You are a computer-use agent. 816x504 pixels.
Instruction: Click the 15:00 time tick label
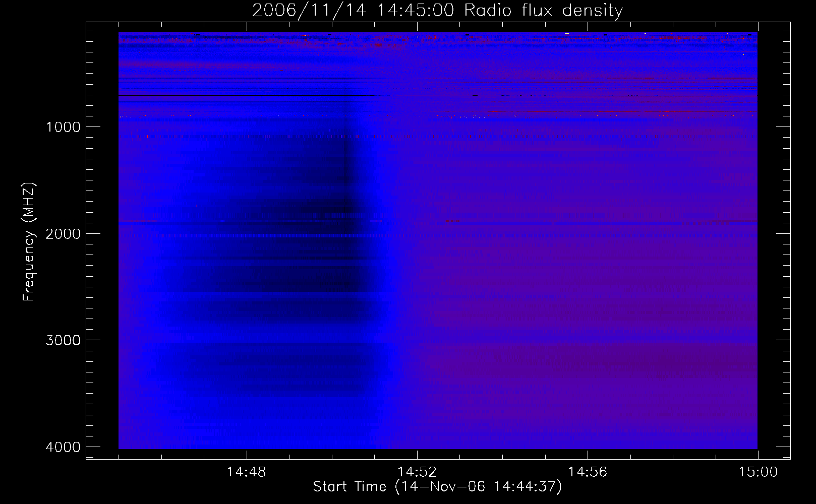pos(758,472)
